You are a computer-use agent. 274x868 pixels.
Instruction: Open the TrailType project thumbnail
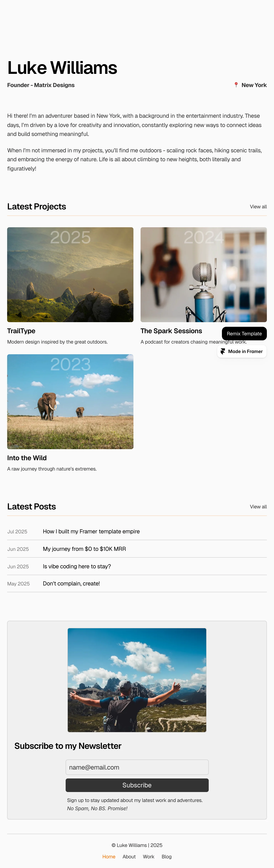pos(70,275)
